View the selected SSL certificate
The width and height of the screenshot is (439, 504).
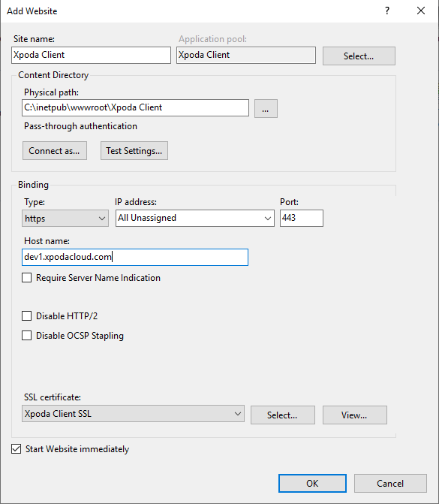(354, 415)
